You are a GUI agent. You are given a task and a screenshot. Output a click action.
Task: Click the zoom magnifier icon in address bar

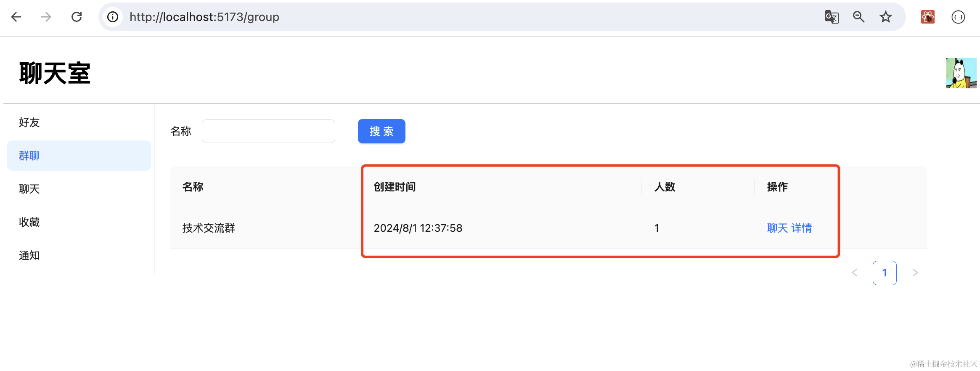858,17
